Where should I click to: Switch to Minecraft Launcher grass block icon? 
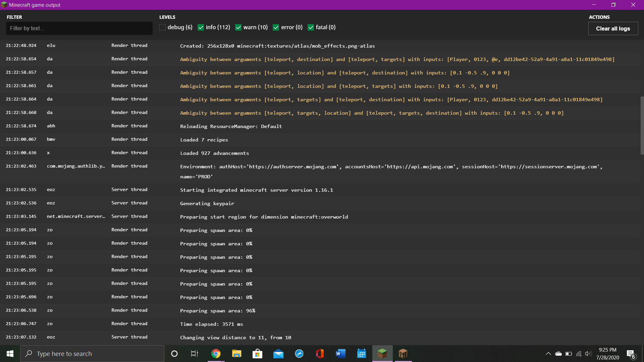click(382, 354)
